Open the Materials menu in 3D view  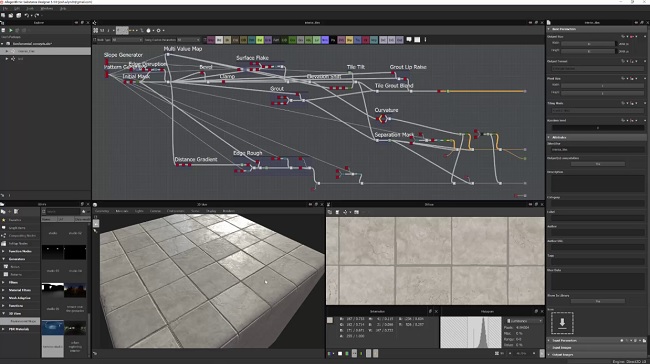point(122,211)
